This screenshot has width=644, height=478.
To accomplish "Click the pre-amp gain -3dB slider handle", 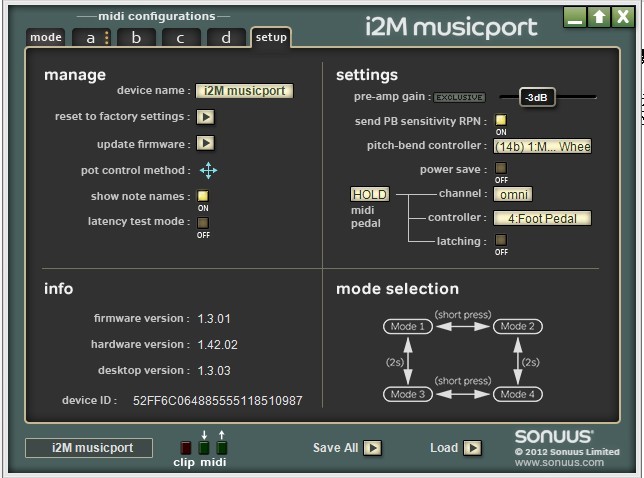I will [x=537, y=97].
